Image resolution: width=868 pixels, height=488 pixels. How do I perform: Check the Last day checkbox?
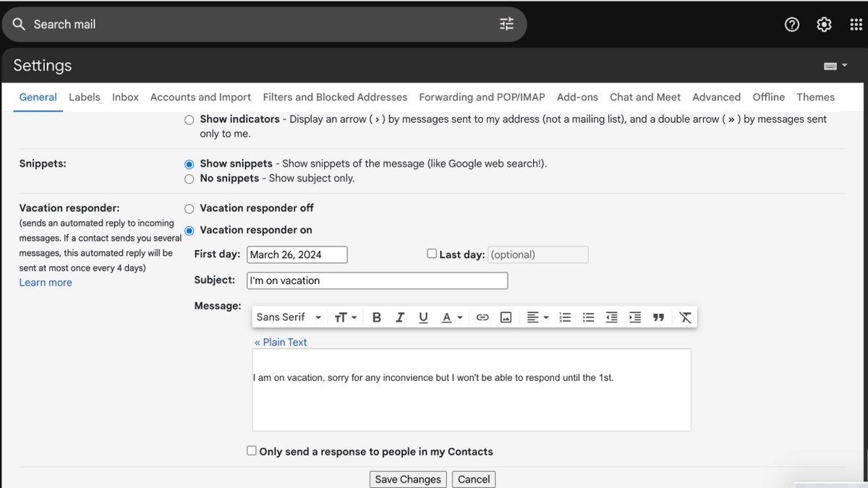point(432,254)
